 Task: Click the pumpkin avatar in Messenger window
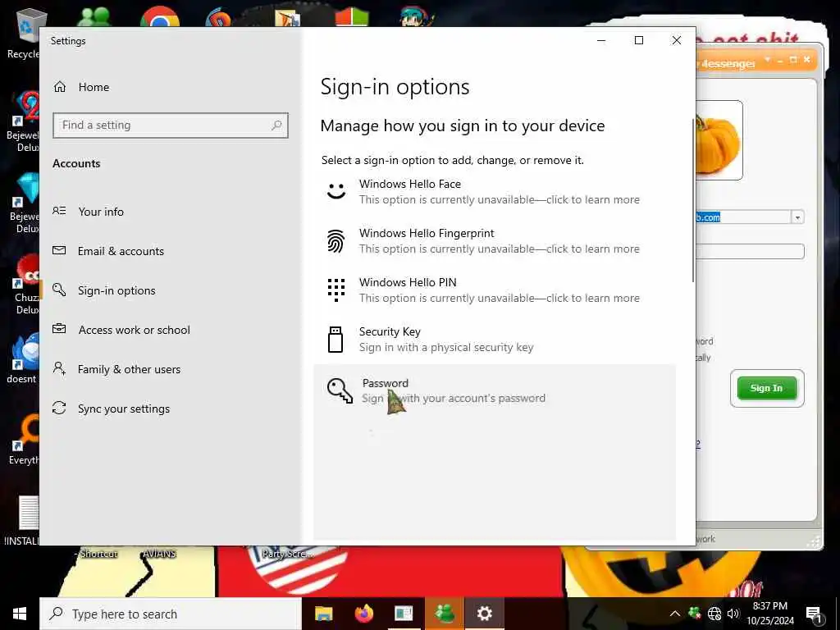point(719,140)
